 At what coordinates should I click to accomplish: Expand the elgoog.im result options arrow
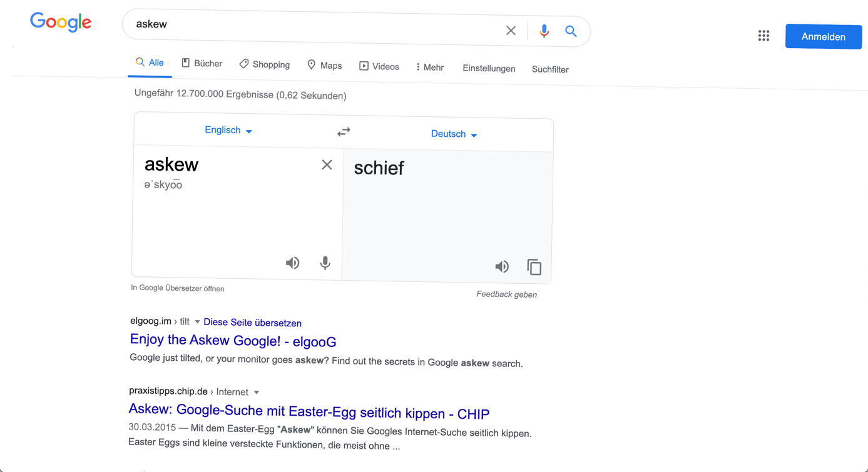[x=197, y=322]
